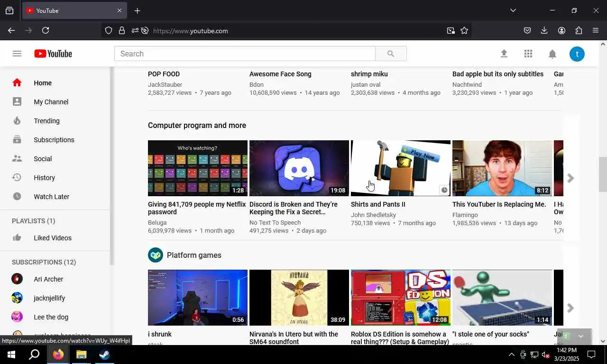Open Firefox application menu
607x364 pixels.
click(x=596, y=30)
